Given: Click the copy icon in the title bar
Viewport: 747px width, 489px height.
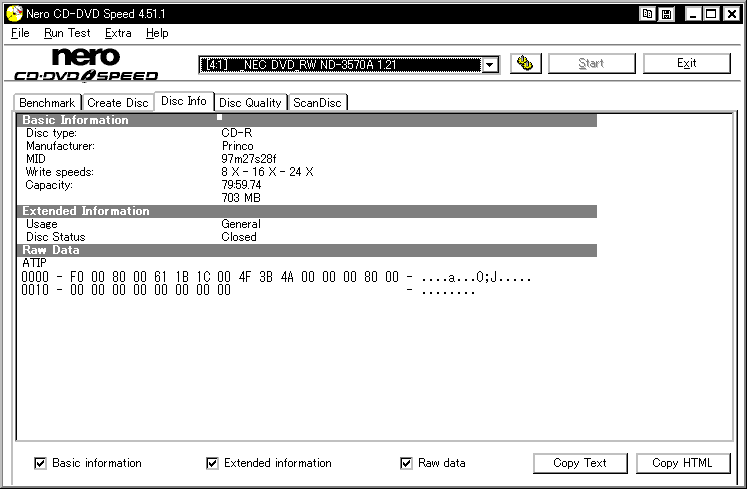Looking at the screenshot, I should tap(647, 14).
